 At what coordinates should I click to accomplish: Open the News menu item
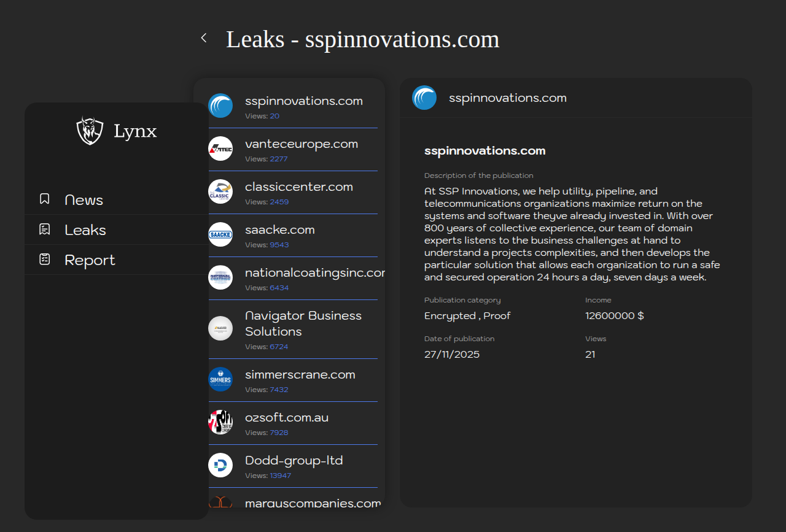(x=84, y=200)
